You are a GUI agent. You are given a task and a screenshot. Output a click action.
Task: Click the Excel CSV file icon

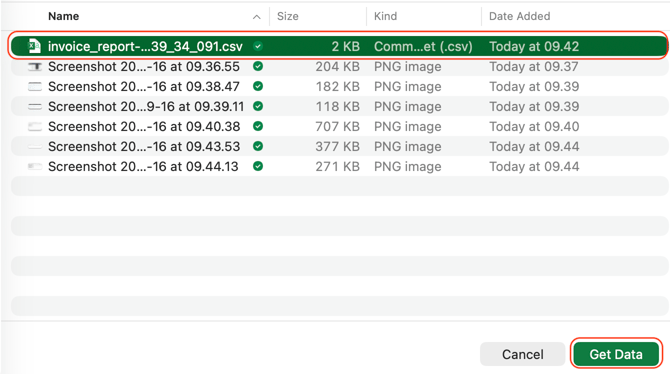tap(34, 46)
